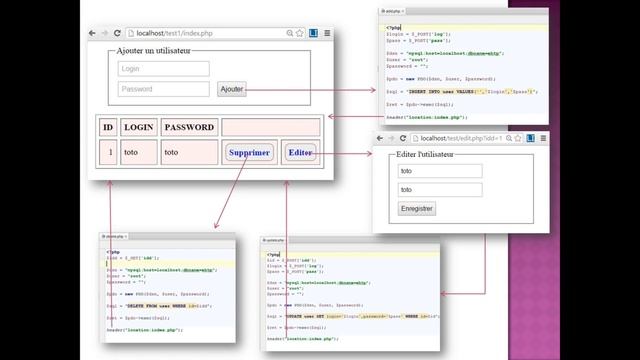Image resolution: width=640 pixels, height=360 pixels.
Task: Click INSERT INTO query line in add code
Action: 462,92
